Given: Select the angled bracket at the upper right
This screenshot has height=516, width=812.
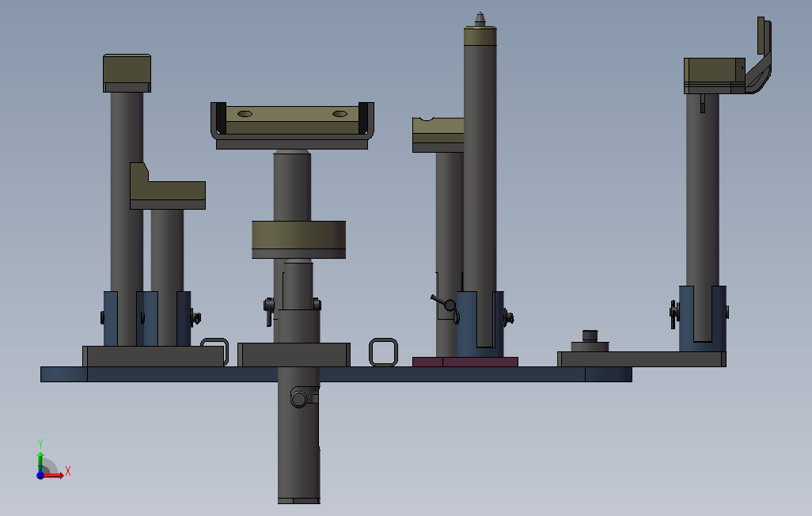Looking at the screenshot, I should (761, 57).
